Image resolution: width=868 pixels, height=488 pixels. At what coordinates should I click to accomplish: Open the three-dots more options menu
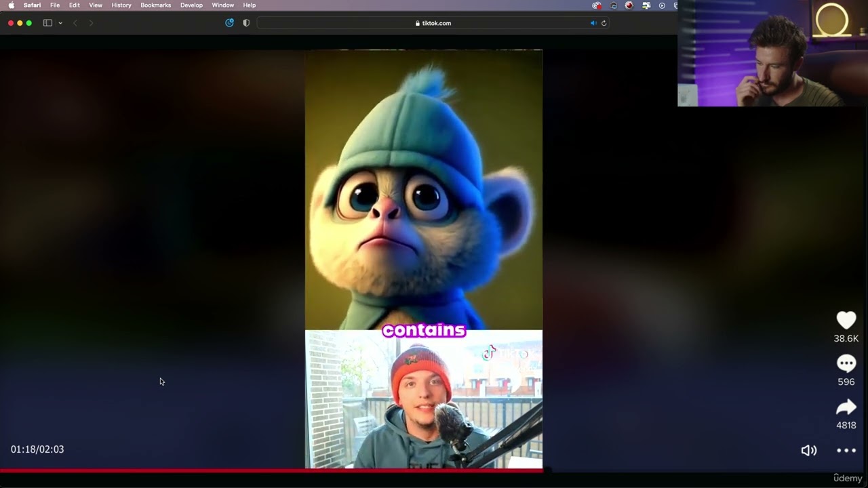[846, 450]
